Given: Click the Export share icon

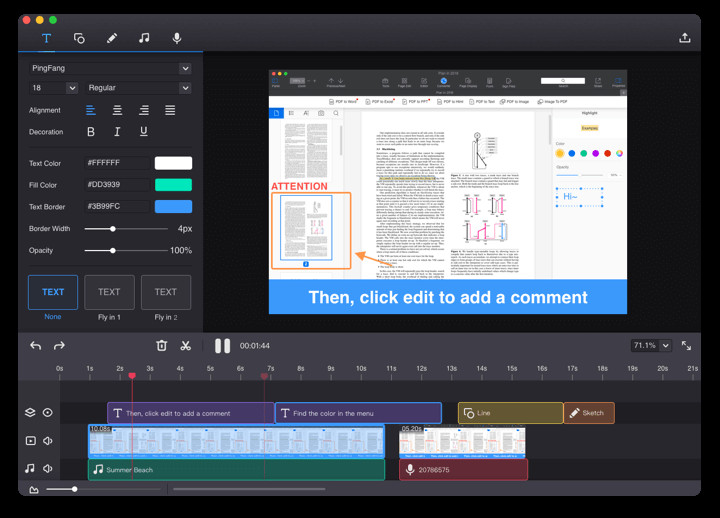Looking at the screenshot, I should (x=685, y=38).
